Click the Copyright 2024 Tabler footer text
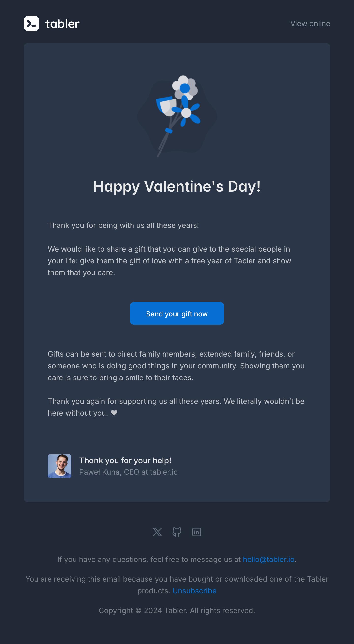 pyautogui.click(x=177, y=610)
